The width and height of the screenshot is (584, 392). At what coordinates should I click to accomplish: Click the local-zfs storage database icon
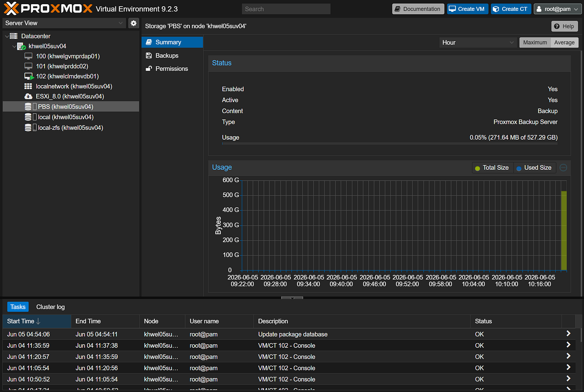28,128
